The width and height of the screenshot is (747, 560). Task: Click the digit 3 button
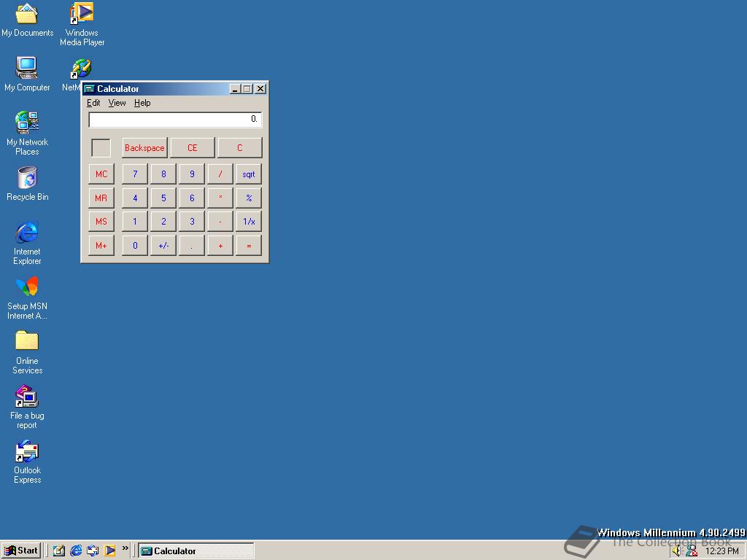[192, 222]
